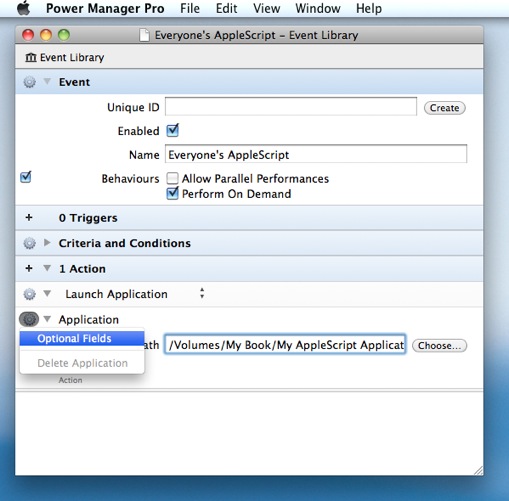Select Optional Fields from the popup menu
The image size is (509, 501).
pyautogui.click(x=82, y=338)
